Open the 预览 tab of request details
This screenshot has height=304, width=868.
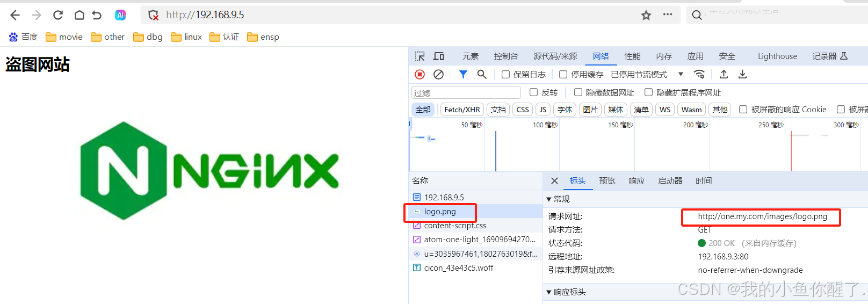pos(607,181)
